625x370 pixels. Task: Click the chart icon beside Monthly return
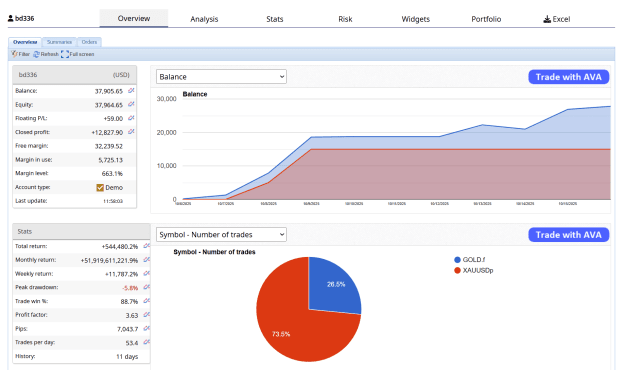tap(147, 260)
